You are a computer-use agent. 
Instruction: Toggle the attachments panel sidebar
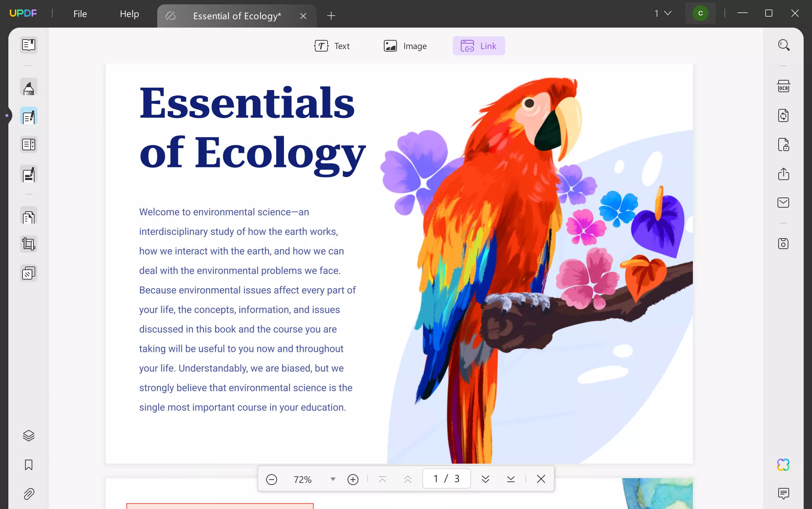(x=28, y=494)
